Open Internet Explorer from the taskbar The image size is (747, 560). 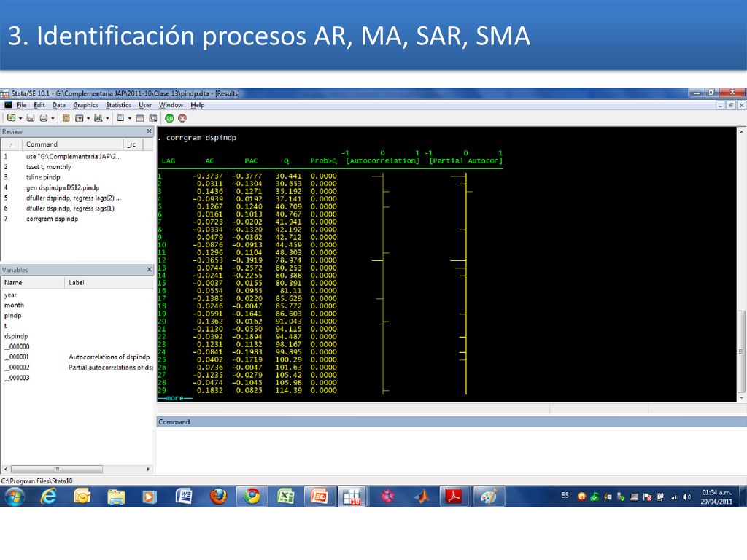pyautogui.click(x=48, y=497)
